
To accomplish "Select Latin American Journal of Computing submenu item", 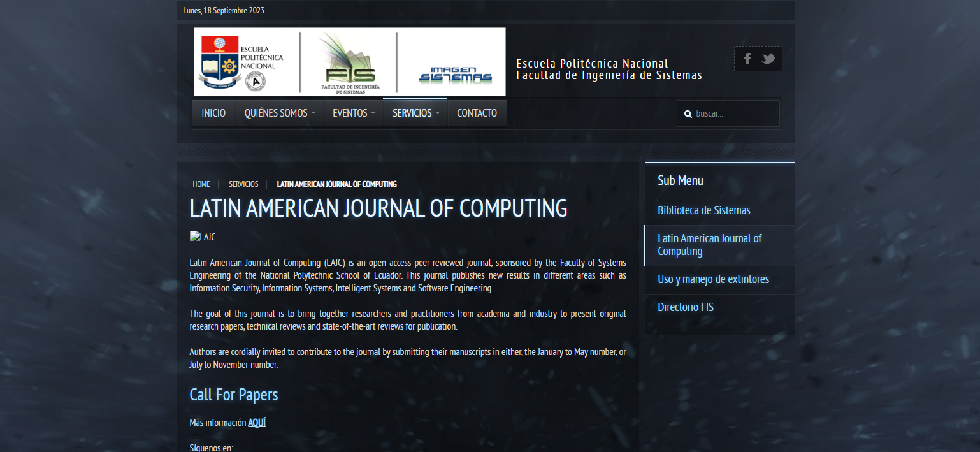I will coord(709,245).
